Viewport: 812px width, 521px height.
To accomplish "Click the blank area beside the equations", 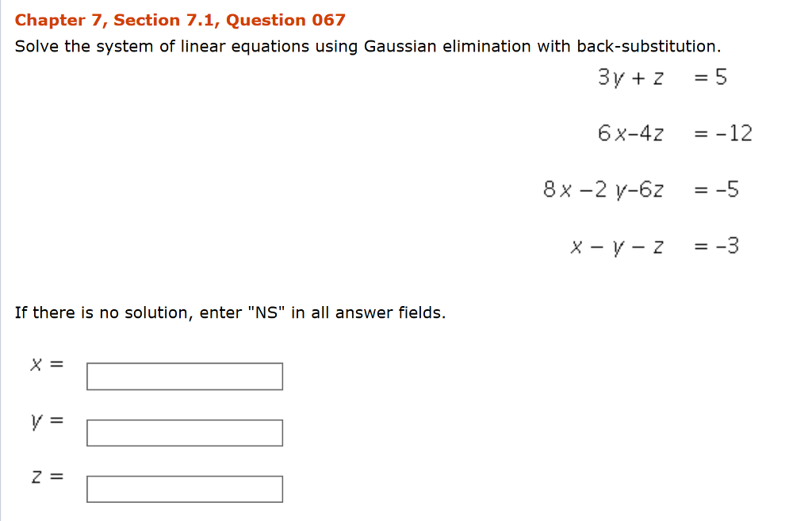I will pyautogui.click(x=278, y=159).
